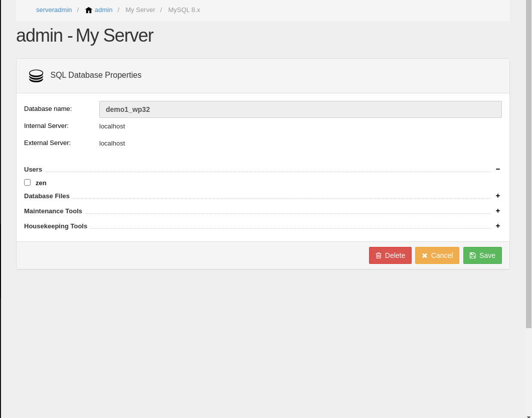This screenshot has width=532, height=418.
Task: Click the SQL Database Properties heading
Action: tap(96, 75)
